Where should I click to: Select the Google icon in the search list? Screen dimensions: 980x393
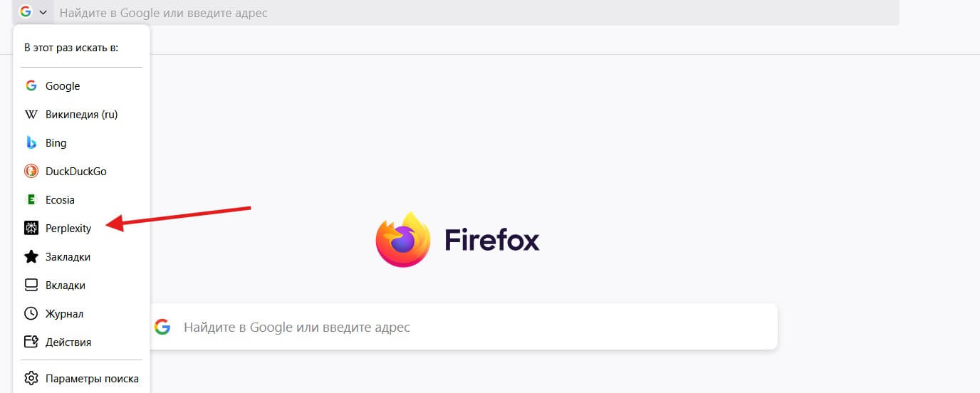pos(31,86)
